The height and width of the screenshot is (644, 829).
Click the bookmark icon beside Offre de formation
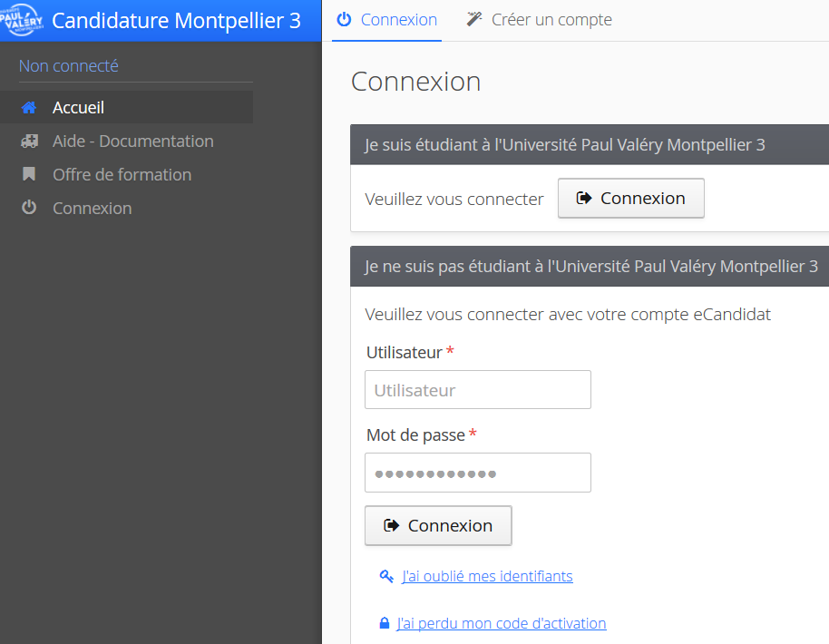29,174
